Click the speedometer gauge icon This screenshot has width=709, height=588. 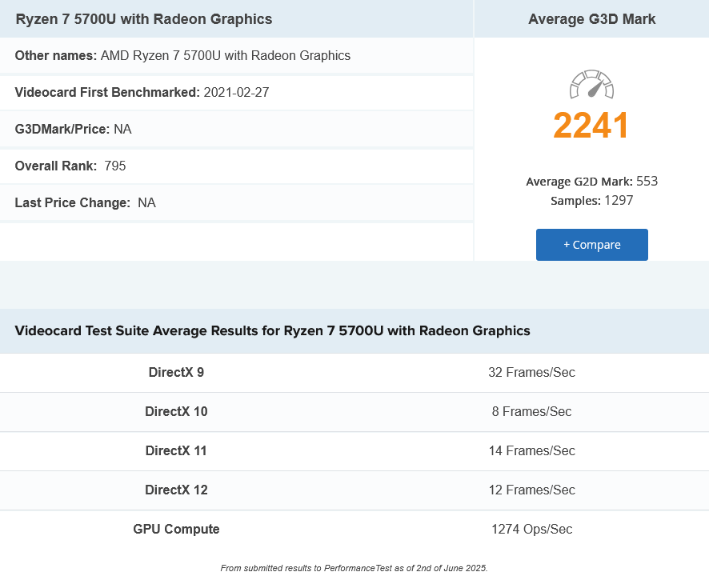point(591,85)
